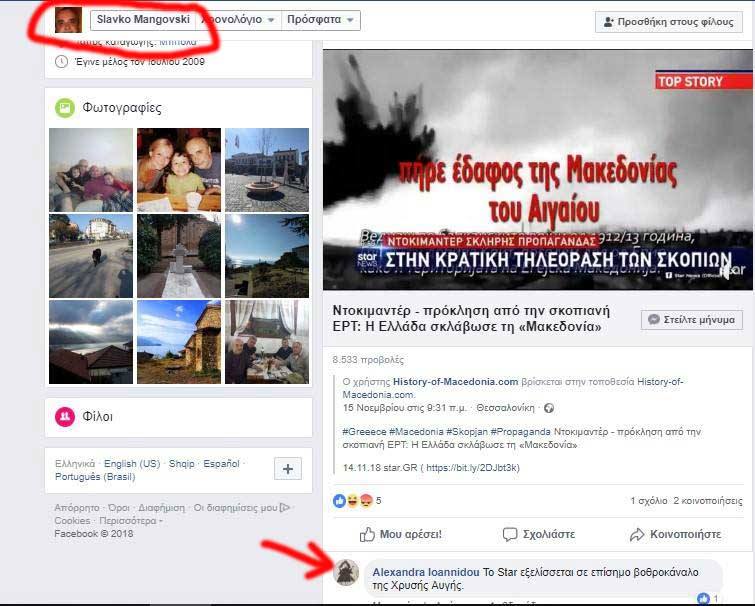
Task: Open the photo of family lying on couch
Action: pyautogui.click(x=91, y=169)
